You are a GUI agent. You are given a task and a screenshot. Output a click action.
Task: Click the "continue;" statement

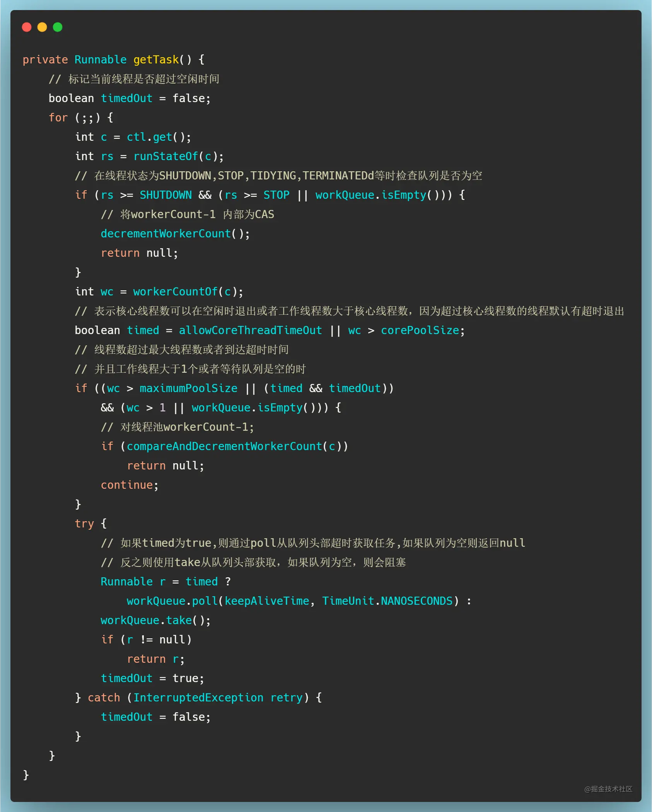click(x=130, y=485)
